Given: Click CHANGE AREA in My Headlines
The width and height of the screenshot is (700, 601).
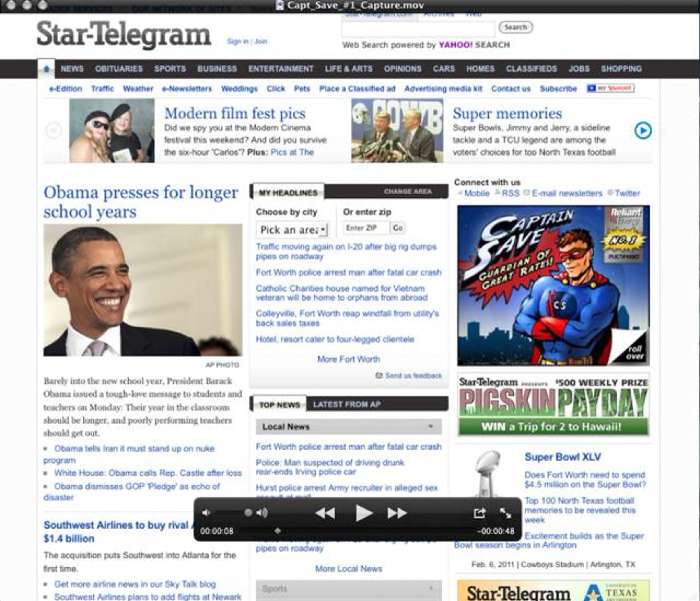Looking at the screenshot, I should pyautogui.click(x=408, y=191).
